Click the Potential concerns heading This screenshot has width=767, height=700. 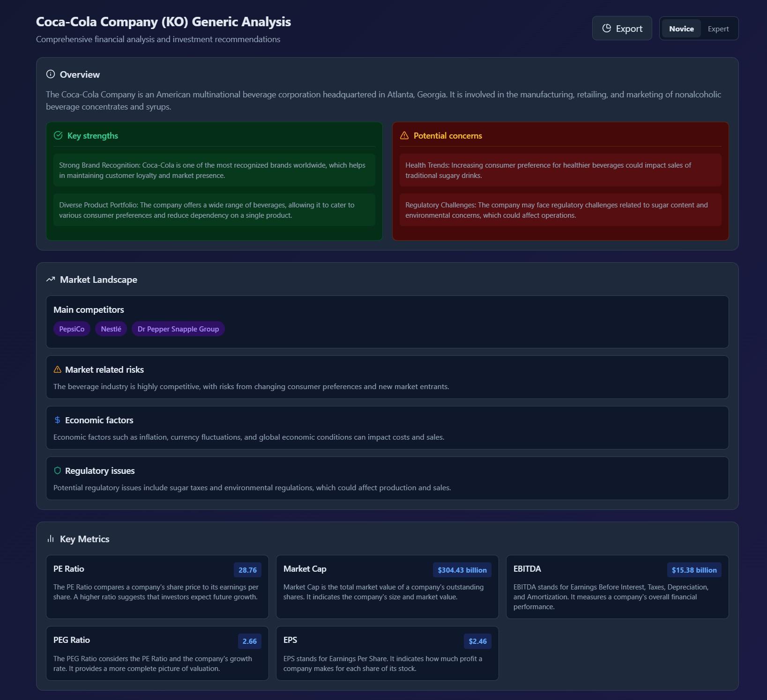[447, 135]
